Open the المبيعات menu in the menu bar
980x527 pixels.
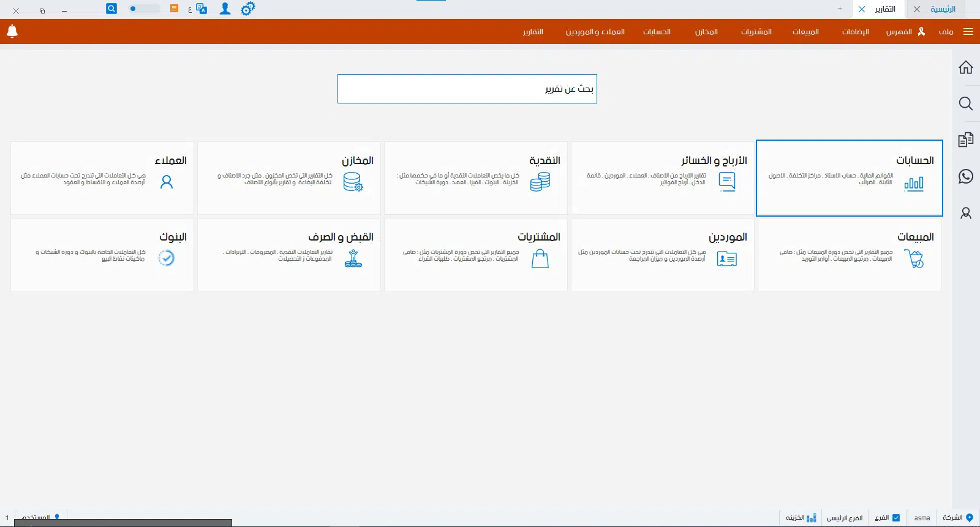(x=805, y=32)
